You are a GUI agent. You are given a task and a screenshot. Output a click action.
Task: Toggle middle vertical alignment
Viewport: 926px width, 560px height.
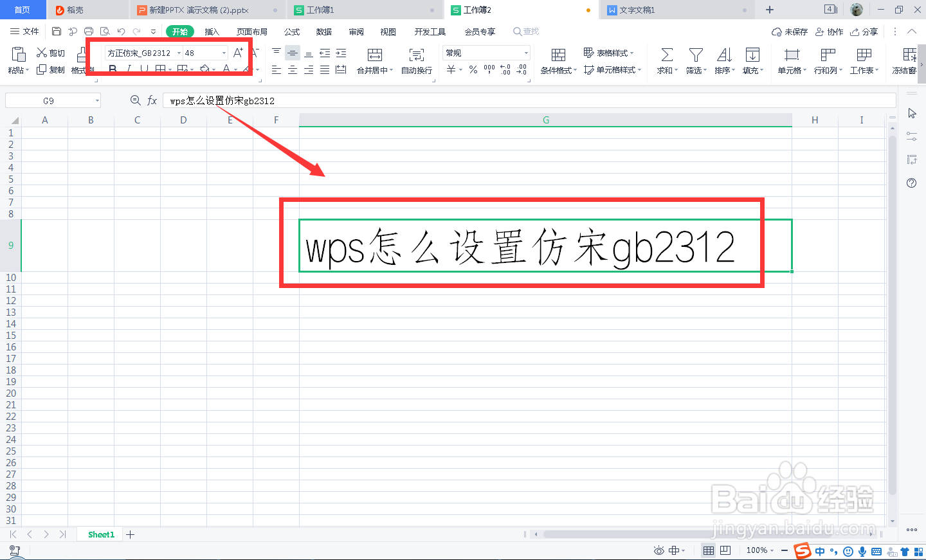click(x=293, y=53)
